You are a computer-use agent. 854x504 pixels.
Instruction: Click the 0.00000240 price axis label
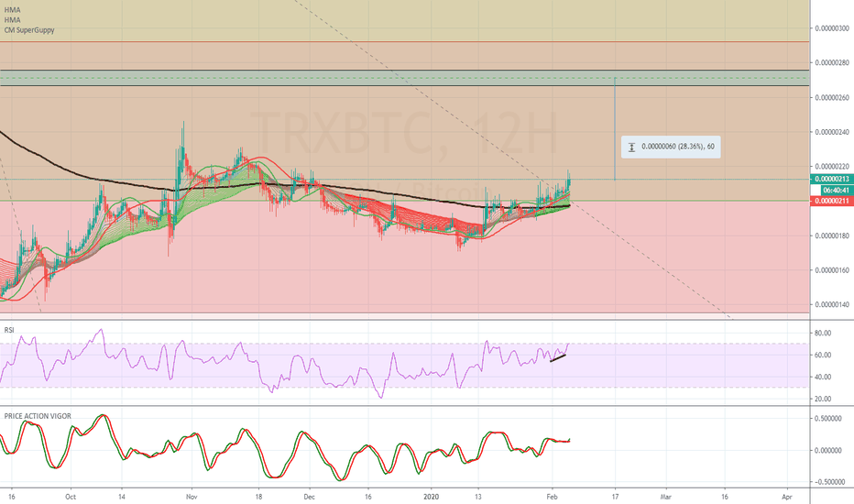pos(832,132)
